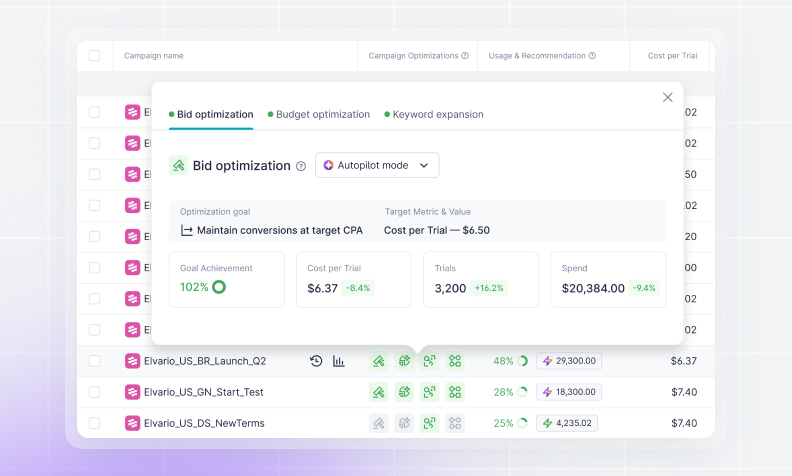Image resolution: width=792 pixels, height=476 pixels.
Task: Click keyword expansion icon in Elvario_US_DS_NewTerms row
Action: (x=429, y=423)
